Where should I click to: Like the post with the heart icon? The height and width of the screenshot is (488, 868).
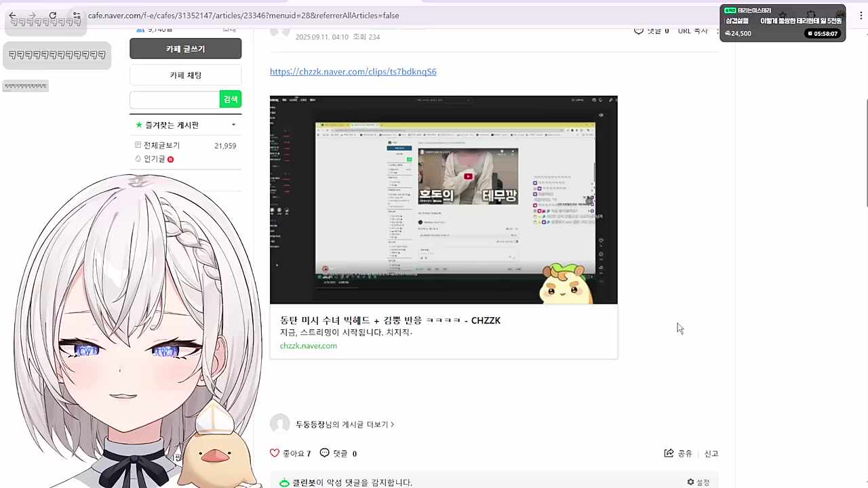(x=275, y=453)
